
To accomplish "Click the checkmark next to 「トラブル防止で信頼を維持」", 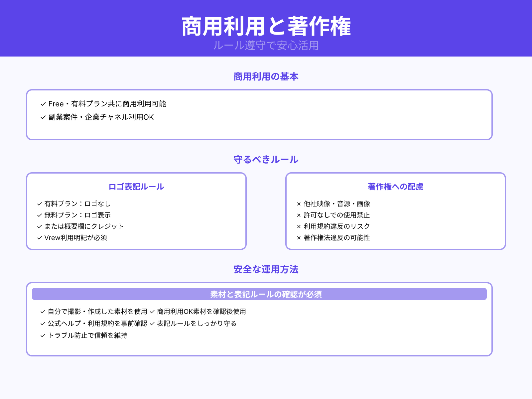I will 43,336.
